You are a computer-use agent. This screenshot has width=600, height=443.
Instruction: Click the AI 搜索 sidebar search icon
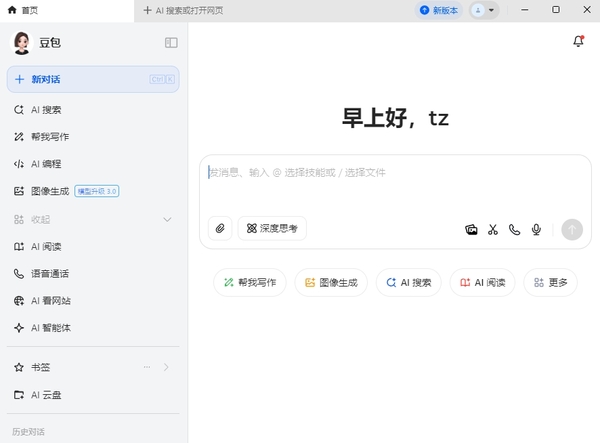click(19, 110)
